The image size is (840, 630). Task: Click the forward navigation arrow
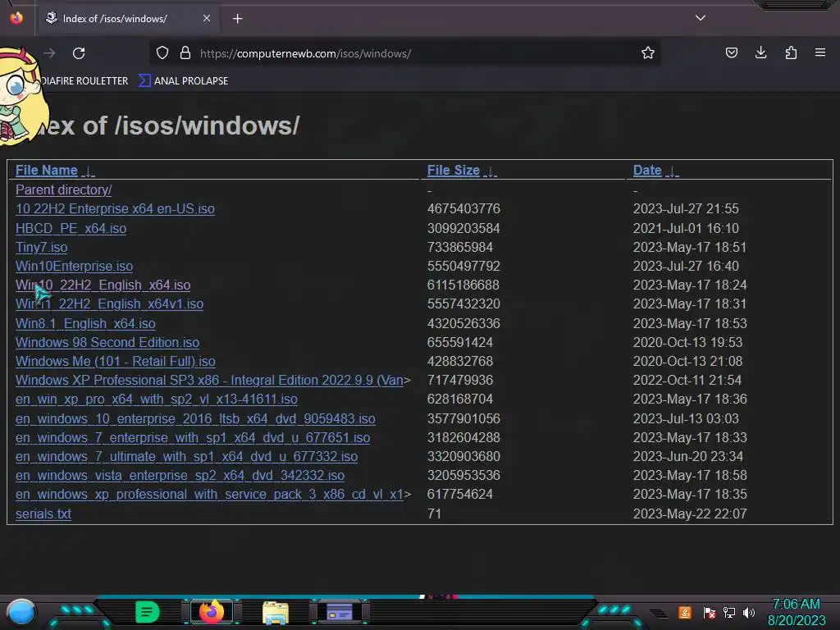pyautogui.click(x=49, y=53)
